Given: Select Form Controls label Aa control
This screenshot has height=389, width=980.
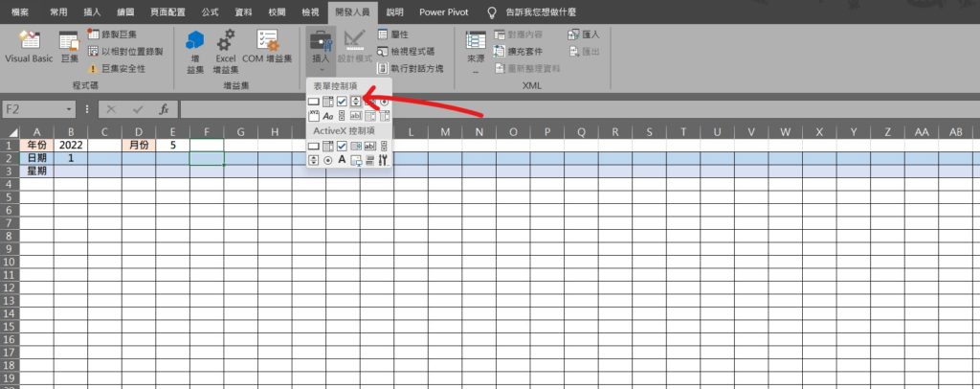Looking at the screenshot, I should click(x=328, y=116).
